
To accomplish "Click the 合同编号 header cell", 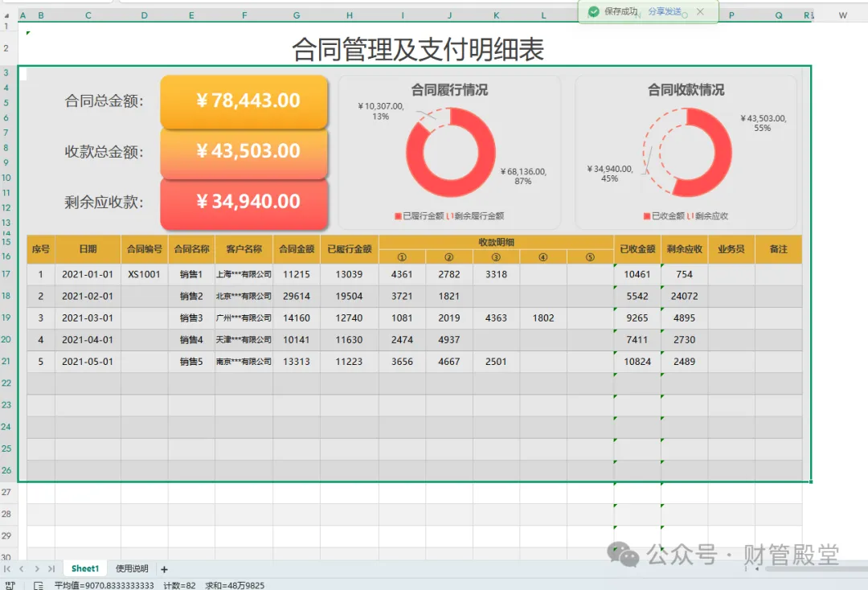I will (145, 249).
